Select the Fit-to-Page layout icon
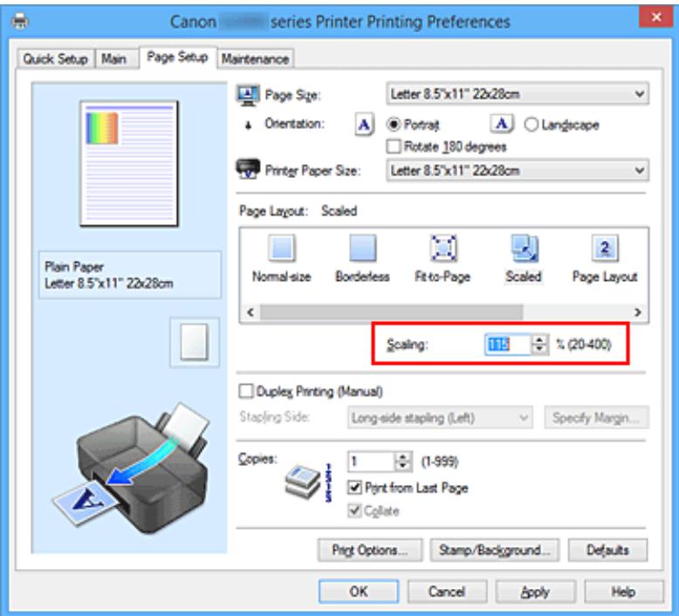The width and height of the screenshot is (679, 616). [x=442, y=248]
